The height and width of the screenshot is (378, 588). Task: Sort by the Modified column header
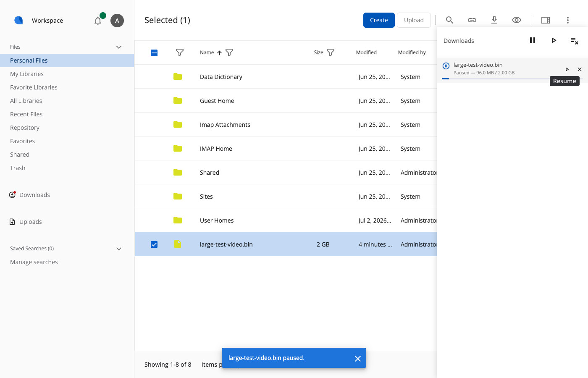366,52
